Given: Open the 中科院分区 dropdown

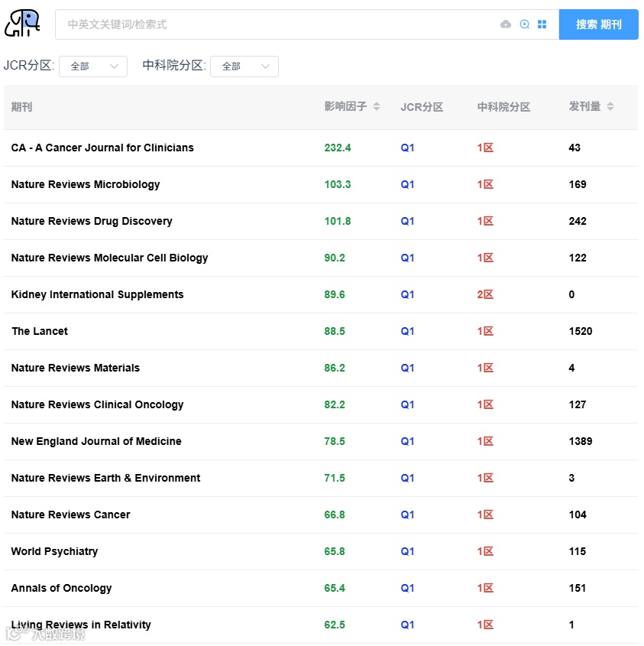Looking at the screenshot, I should click(244, 67).
